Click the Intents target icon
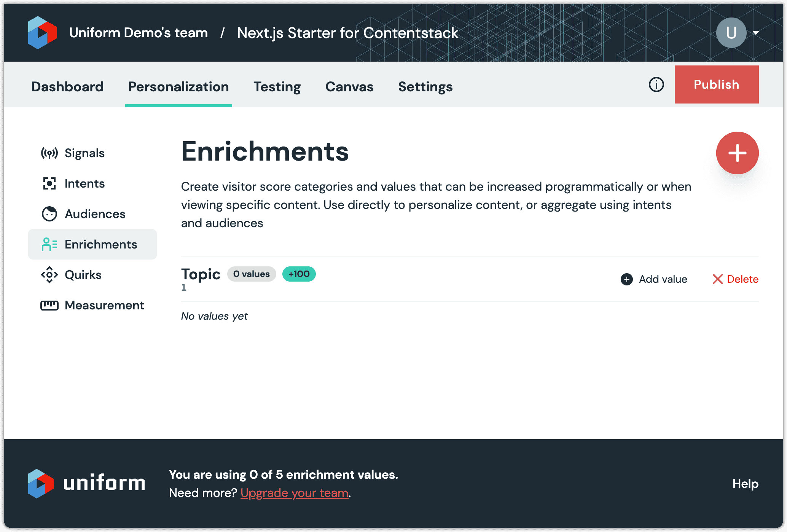The image size is (787, 532). (x=49, y=183)
